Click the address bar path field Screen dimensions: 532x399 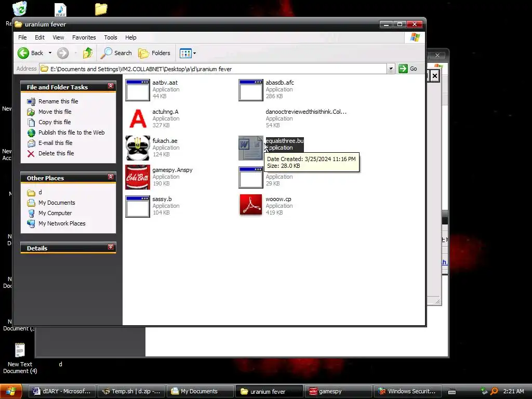[x=213, y=69]
